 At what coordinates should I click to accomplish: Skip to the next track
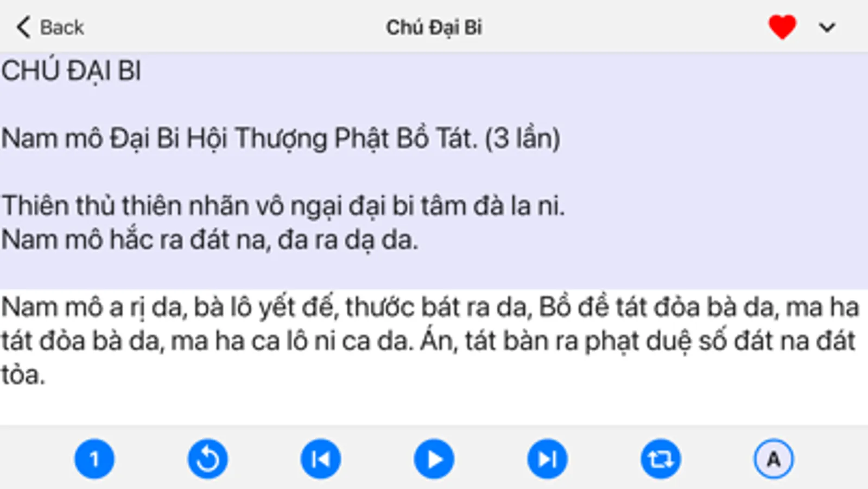[547, 459]
